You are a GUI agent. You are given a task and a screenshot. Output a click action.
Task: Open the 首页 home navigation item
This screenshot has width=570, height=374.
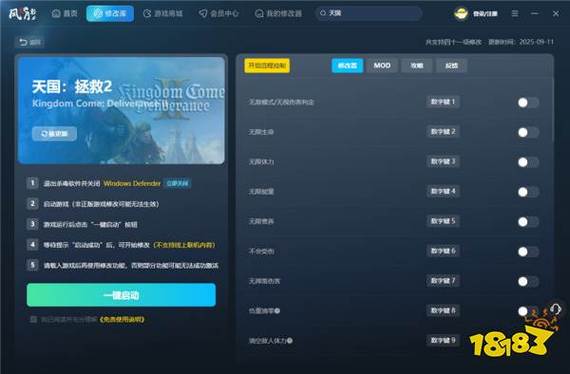(x=65, y=13)
